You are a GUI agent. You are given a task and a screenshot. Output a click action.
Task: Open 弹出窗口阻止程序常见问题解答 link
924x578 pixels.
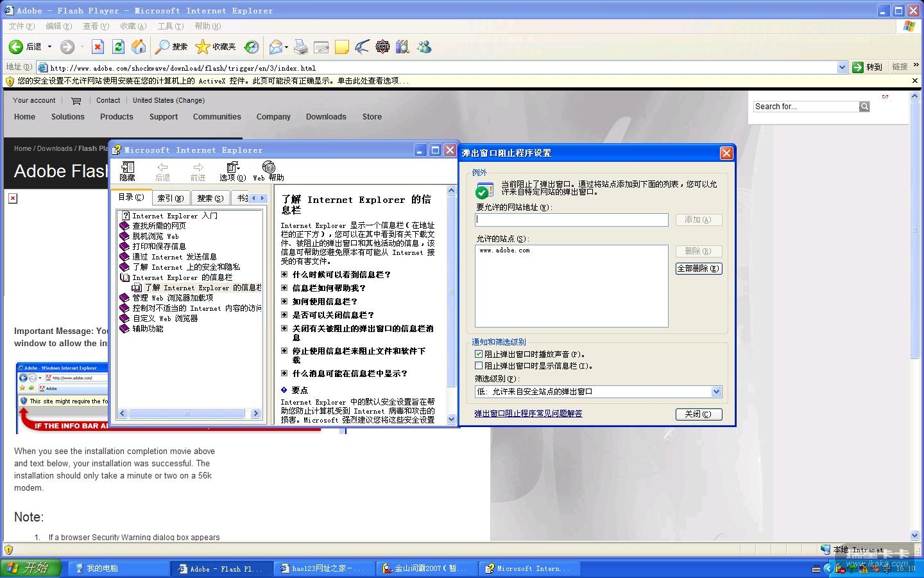528,414
